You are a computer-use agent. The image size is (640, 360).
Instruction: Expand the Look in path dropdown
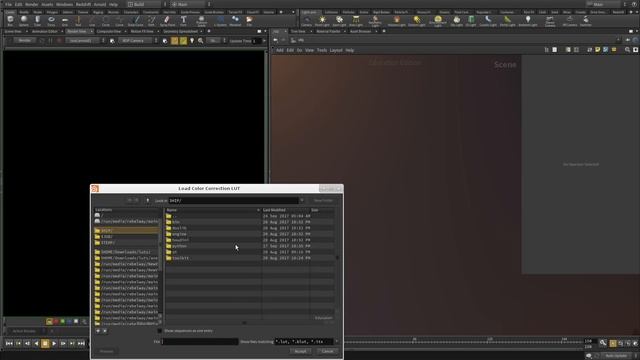(302, 200)
